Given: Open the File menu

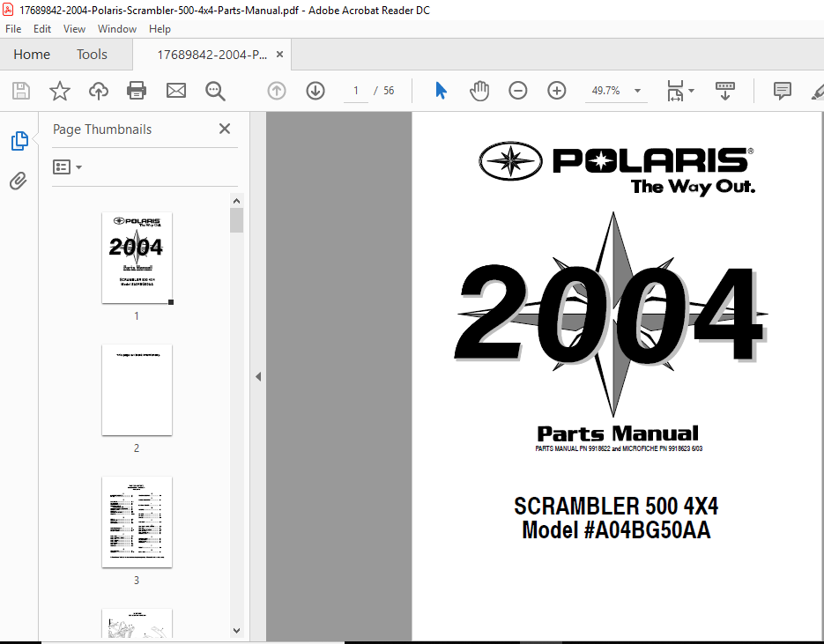Looking at the screenshot, I should coord(13,29).
